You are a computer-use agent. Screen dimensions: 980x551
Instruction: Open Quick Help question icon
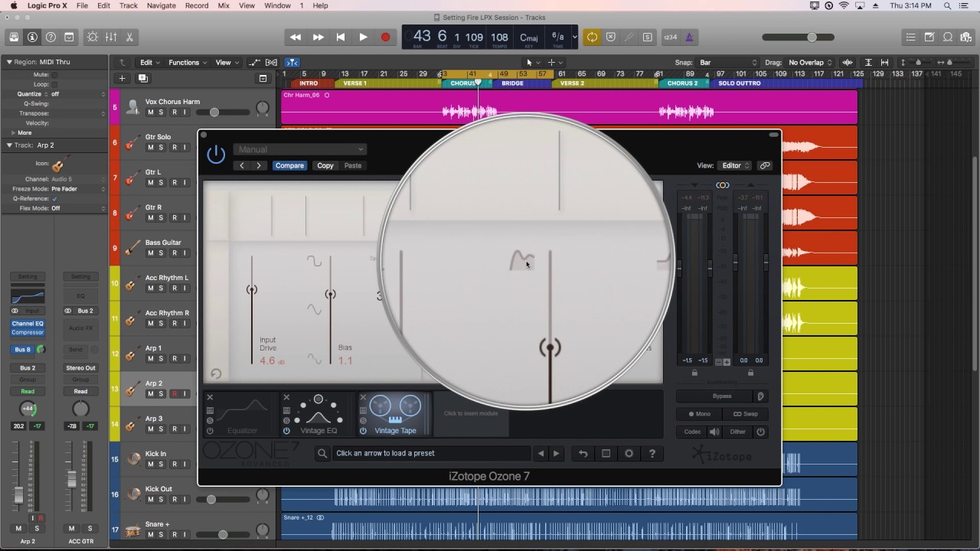click(x=51, y=37)
